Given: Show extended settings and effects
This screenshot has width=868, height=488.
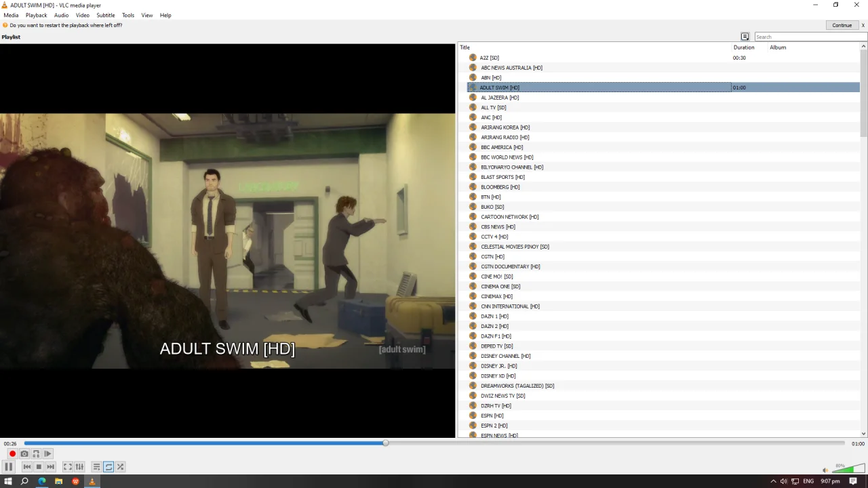Looking at the screenshot, I should tap(79, 466).
